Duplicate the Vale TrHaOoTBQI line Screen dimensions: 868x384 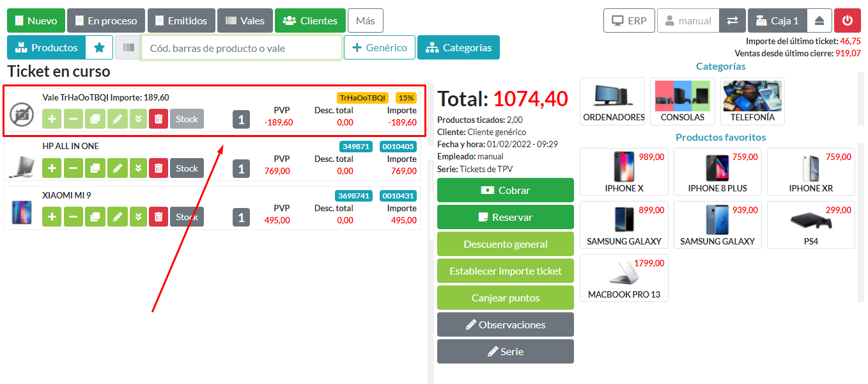95,119
